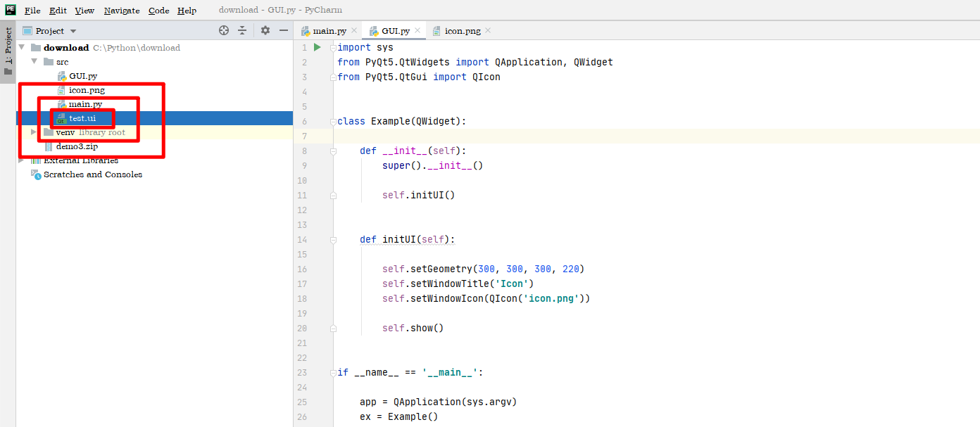The width and height of the screenshot is (980, 427).
Task: Collapse the download root tree node
Action: click(21, 48)
